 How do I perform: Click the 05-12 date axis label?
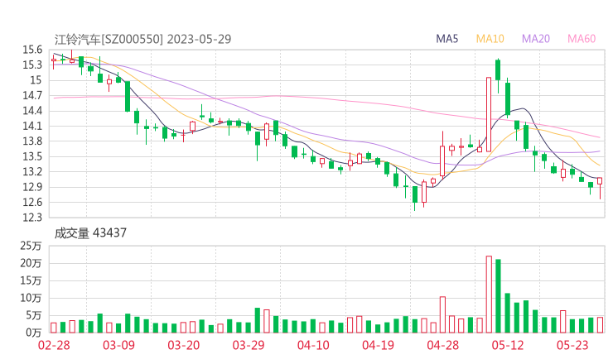[508, 345]
